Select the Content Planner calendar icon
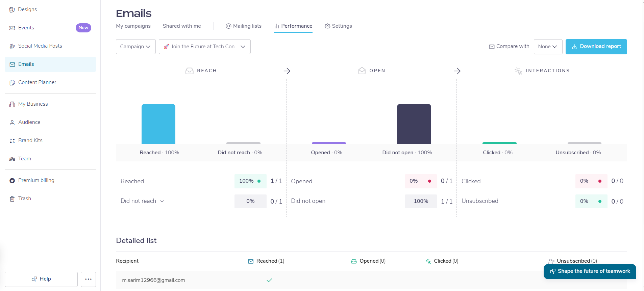This screenshot has width=644, height=291. (12, 82)
